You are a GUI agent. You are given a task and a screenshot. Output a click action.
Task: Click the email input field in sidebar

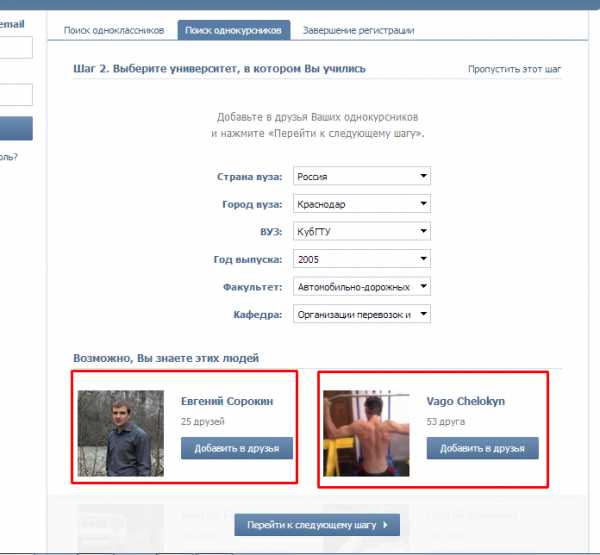15,47
